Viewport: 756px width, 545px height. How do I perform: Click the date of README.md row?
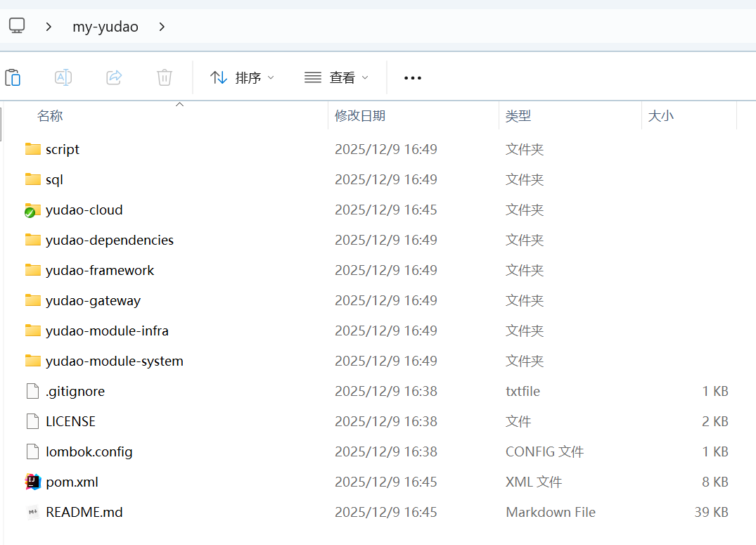tap(386, 512)
